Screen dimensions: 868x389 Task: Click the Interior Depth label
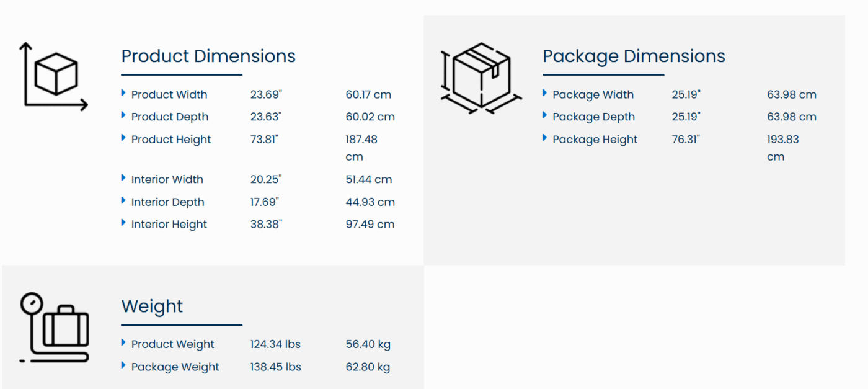[167, 202]
